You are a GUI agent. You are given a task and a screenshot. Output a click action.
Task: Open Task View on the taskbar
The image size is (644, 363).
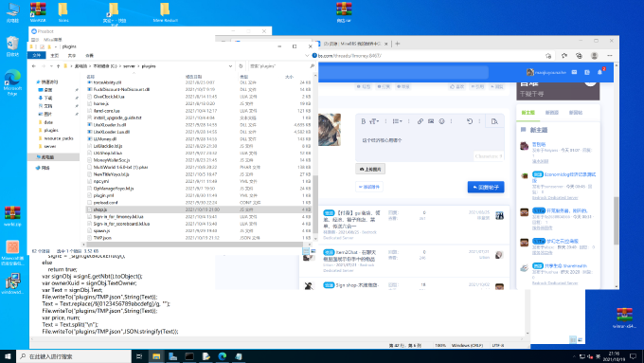point(139,356)
